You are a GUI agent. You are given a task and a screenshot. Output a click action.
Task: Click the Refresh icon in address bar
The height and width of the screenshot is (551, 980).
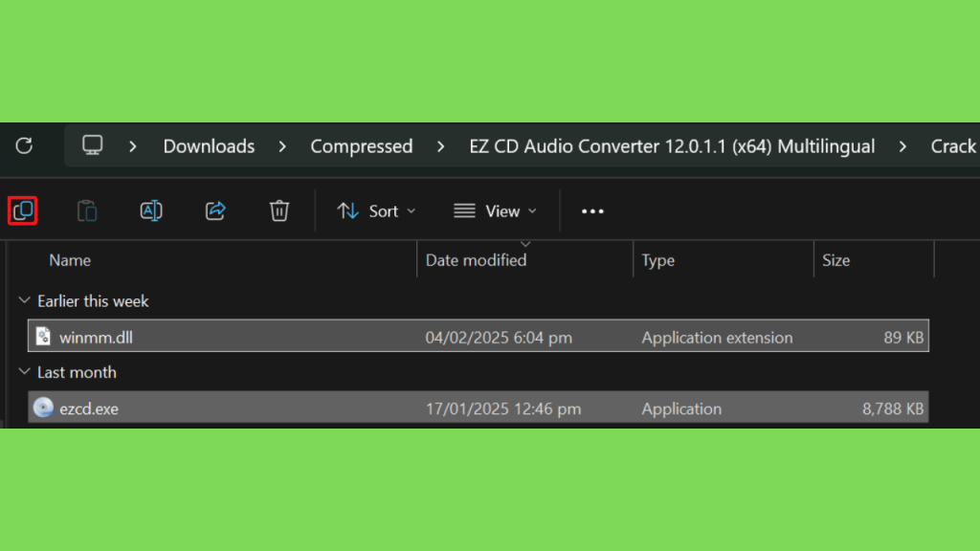coord(24,146)
